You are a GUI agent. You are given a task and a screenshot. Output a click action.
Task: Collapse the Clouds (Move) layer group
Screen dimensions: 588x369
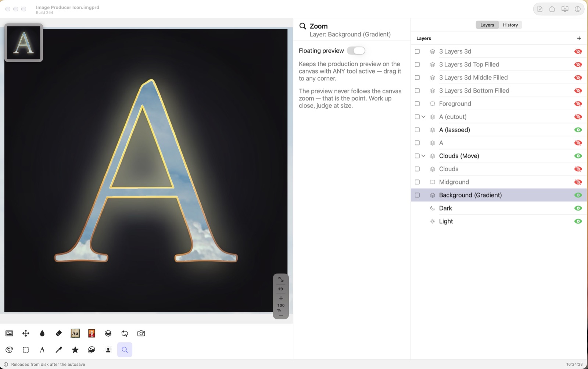click(423, 156)
